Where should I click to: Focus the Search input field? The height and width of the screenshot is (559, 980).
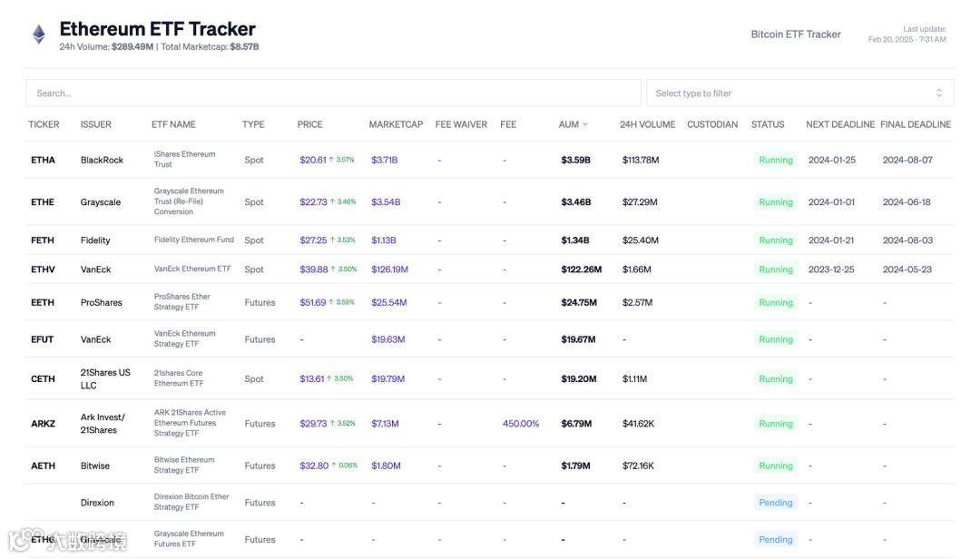coord(333,93)
